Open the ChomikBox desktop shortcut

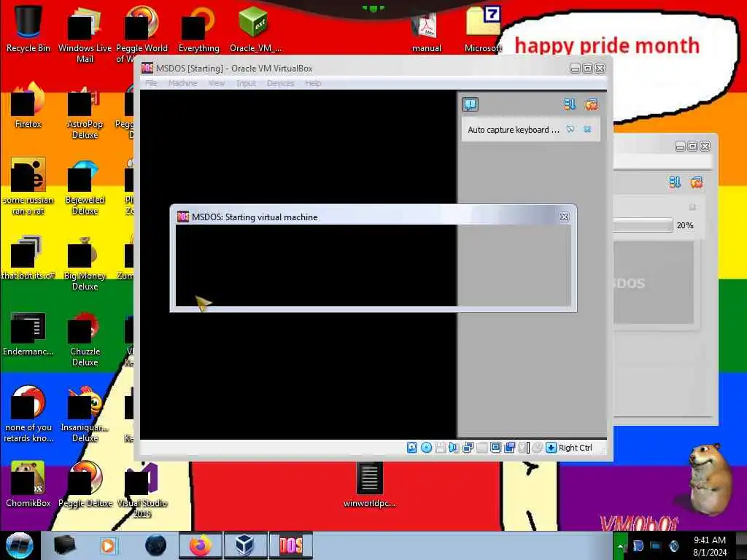[28, 483]
